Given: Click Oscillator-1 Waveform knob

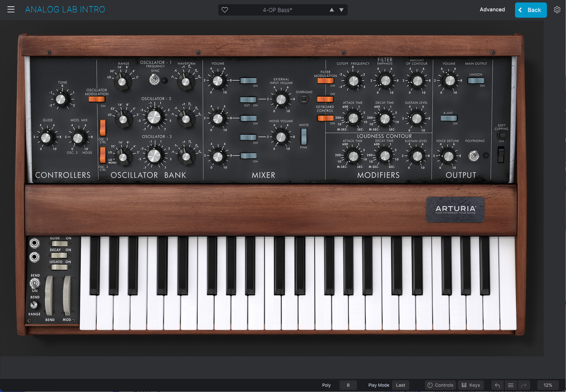Looking at the screenshot, I should (186, 82).
